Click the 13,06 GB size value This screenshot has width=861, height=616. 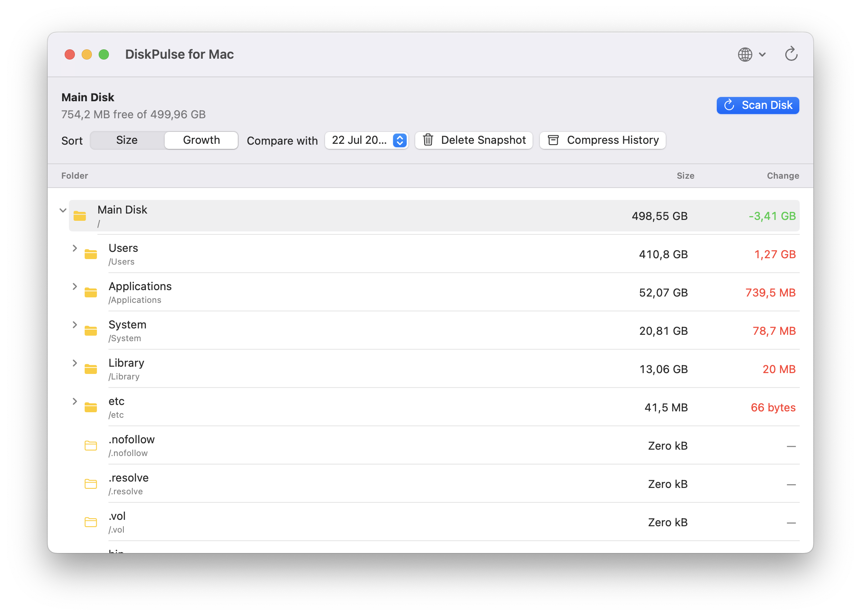pos(664,369)
